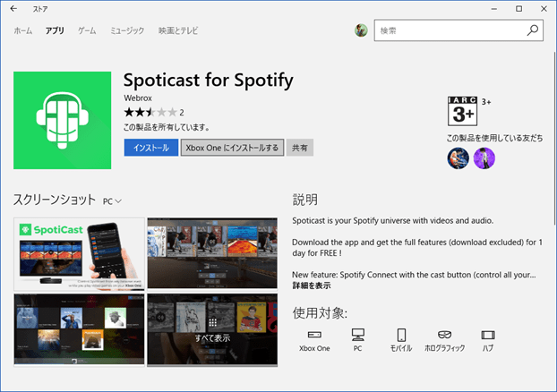Screen dimensions: 557x392
Task: Open the purple friend avatar
Action: [x=484, y=158]
